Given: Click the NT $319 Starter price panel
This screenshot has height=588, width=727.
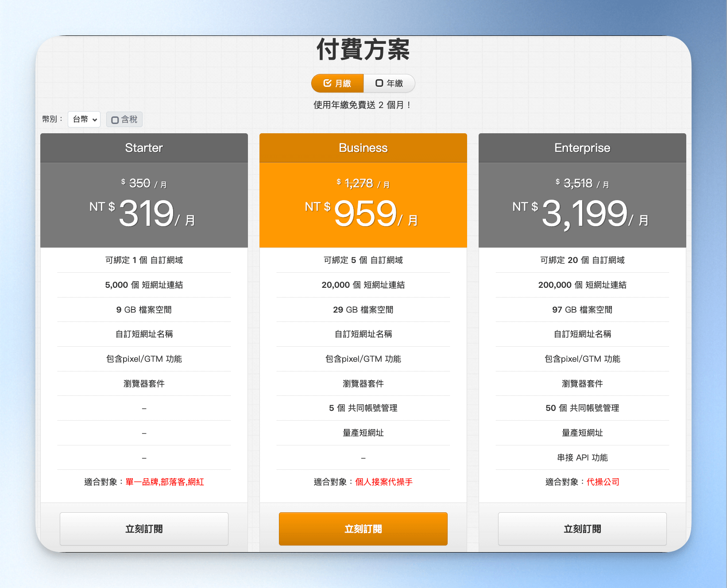Looking at the screenshot, I should 144,205.
